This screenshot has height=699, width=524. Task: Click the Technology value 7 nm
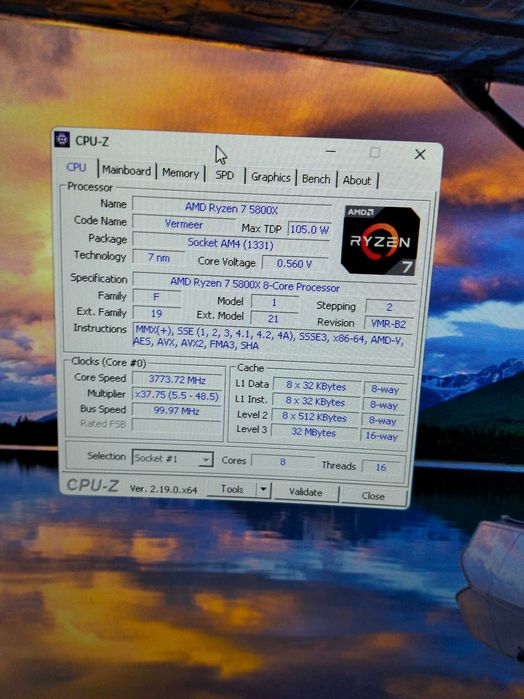click(x=159, y=257)
